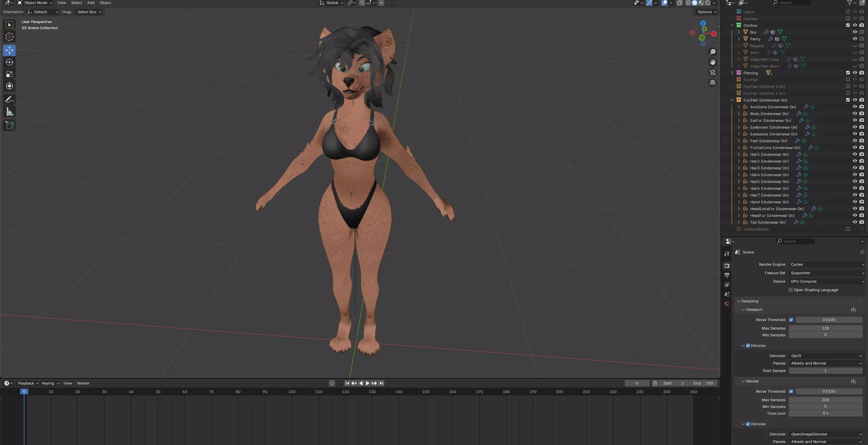Open the Object menu
Viewport: 868px width, 445px height.
[x=105, y=3]
